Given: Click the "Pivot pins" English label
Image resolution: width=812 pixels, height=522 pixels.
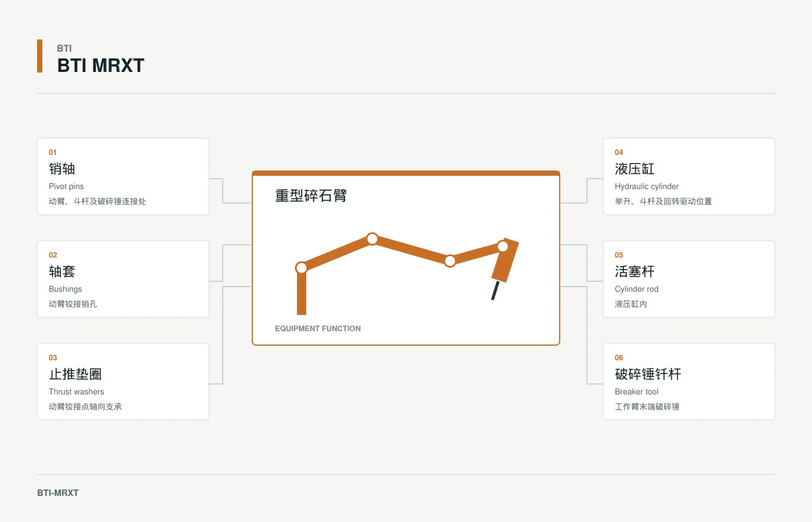Looking at the screenshot, I should [x=66, y=186].
